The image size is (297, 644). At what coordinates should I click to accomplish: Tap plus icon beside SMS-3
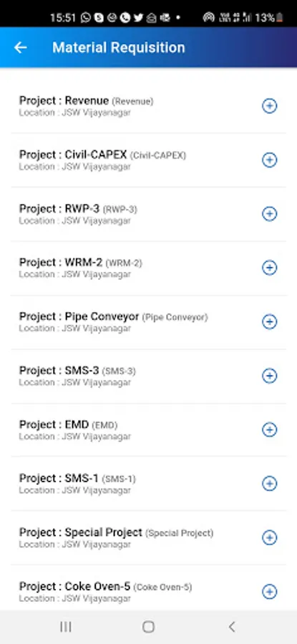click(x=270, y=376)
